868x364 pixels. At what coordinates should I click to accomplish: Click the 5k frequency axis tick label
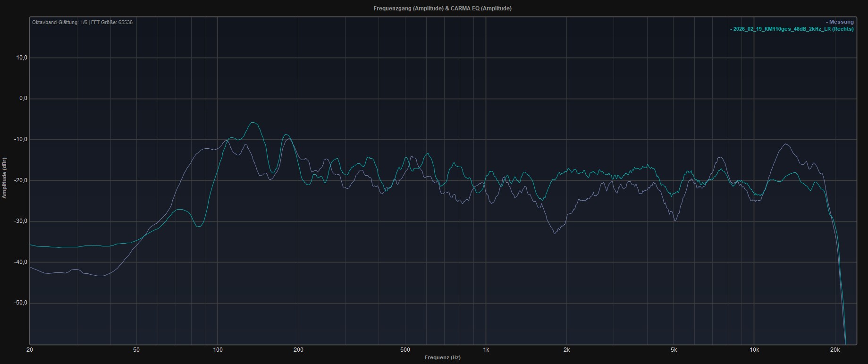674,350
